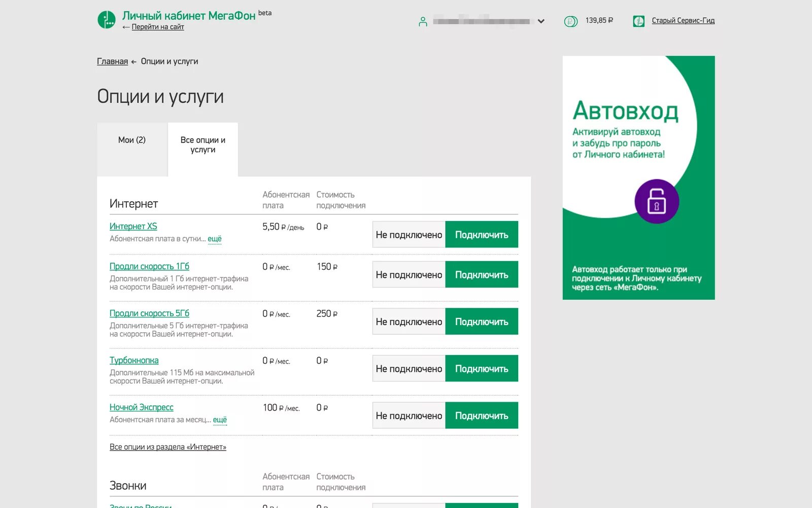Toggle Не подключено status for Турбокнопка
Image resolution: width=812 pixels, height=508 pixels.
[x=409, y=369]
